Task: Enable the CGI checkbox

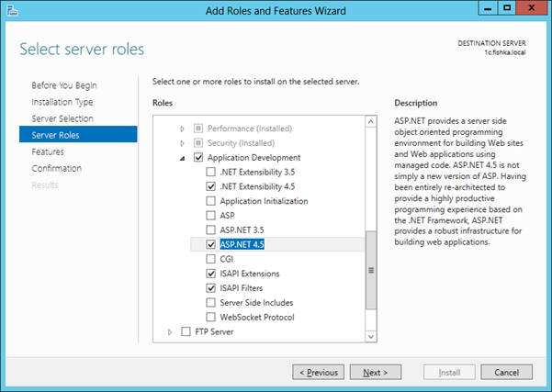Action: tap(210, 259)
